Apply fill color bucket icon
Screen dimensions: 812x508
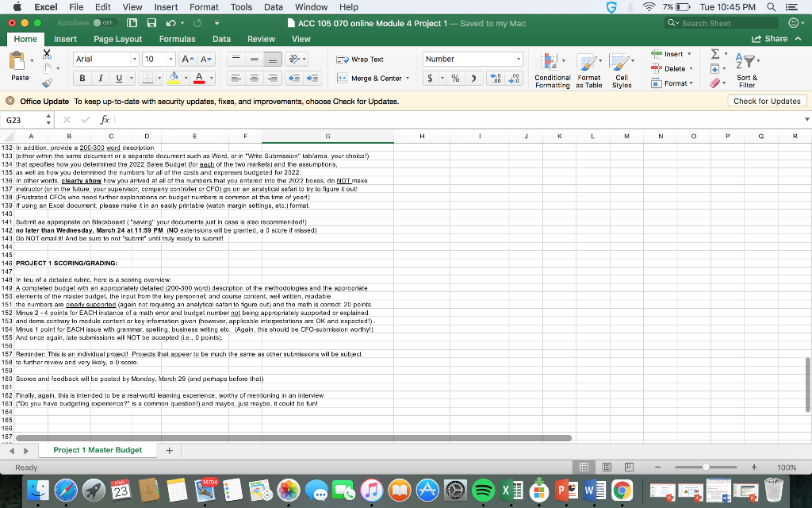pyautogui.click(x=174, y=79)
